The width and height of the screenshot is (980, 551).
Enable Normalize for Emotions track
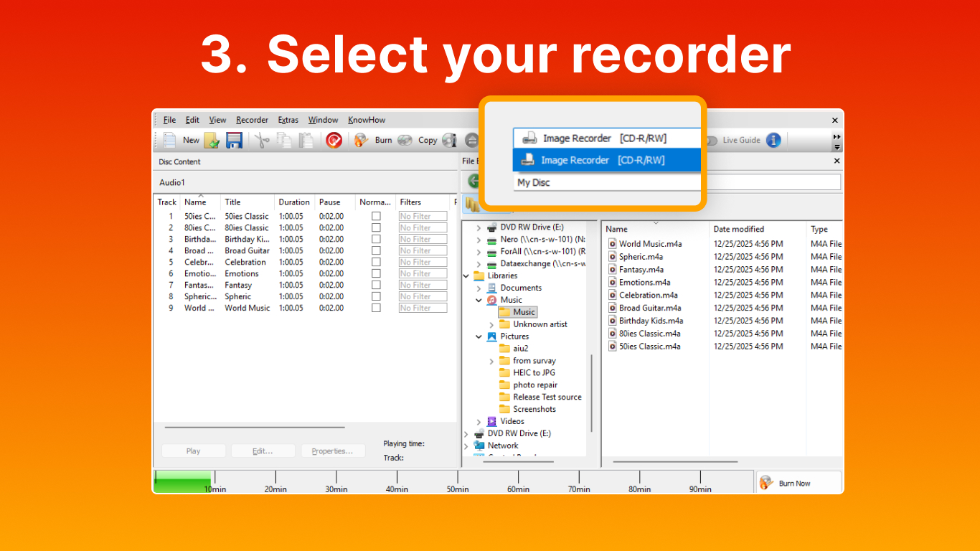pyautogui.click(x=376, y=273)
